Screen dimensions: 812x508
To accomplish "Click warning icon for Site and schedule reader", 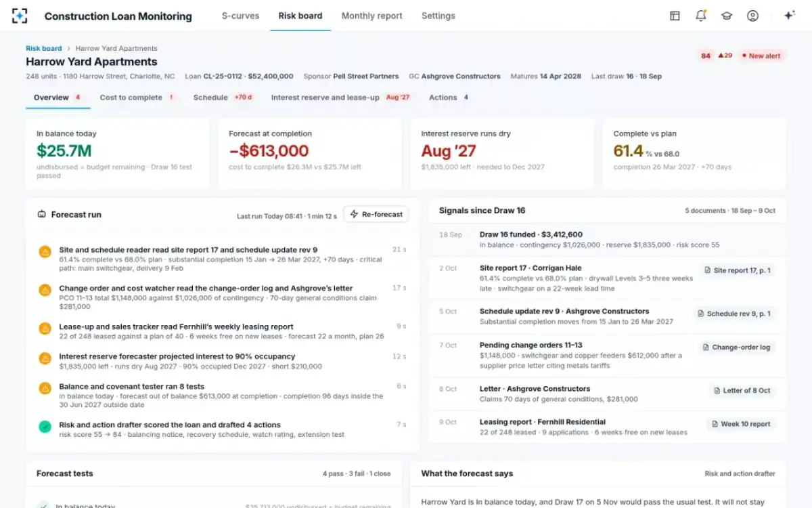I will (45, 252).
